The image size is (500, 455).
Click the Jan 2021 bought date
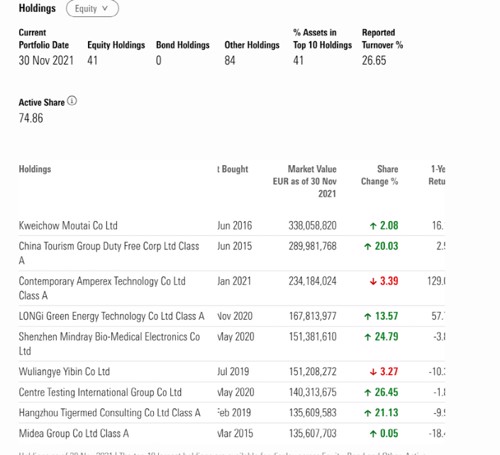click(234, 281)
